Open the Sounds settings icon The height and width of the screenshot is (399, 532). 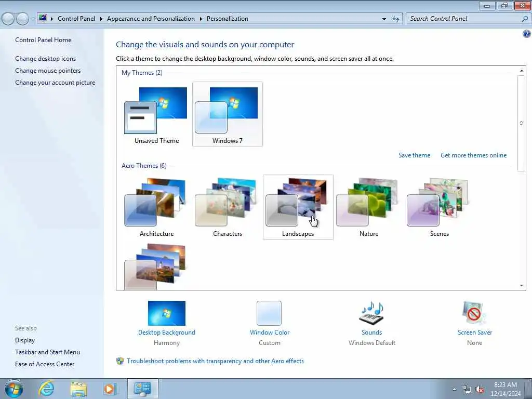371,313
